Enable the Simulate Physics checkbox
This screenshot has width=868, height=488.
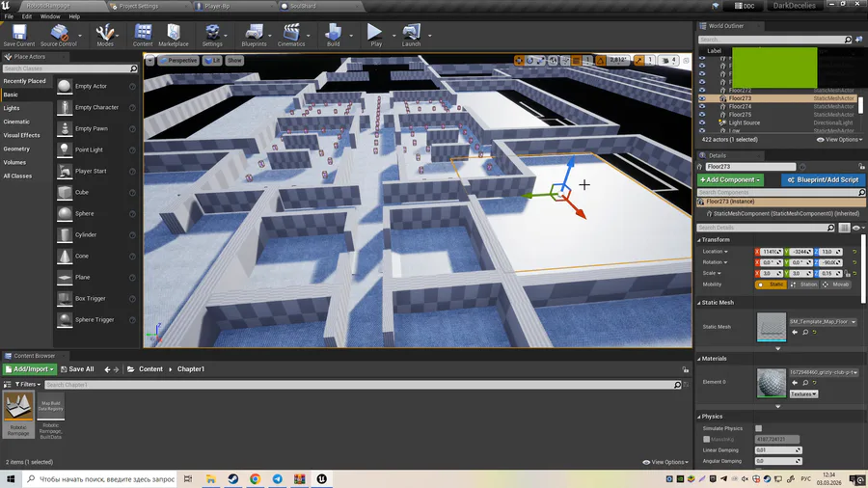pos(758,428)
